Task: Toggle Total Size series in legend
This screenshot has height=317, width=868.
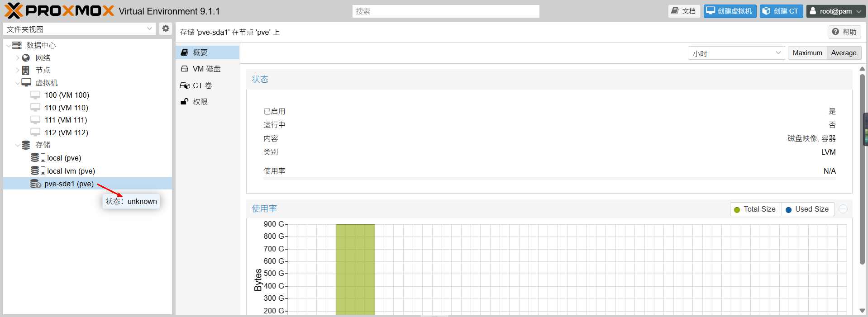Action: (x=755, y=209)
